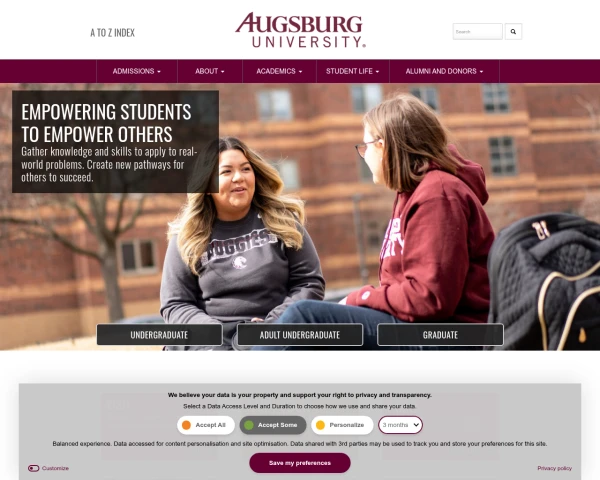Viewport: 600px width, 480px height.
Task: Open the Alumni and Donors menu
Action: 444,71
